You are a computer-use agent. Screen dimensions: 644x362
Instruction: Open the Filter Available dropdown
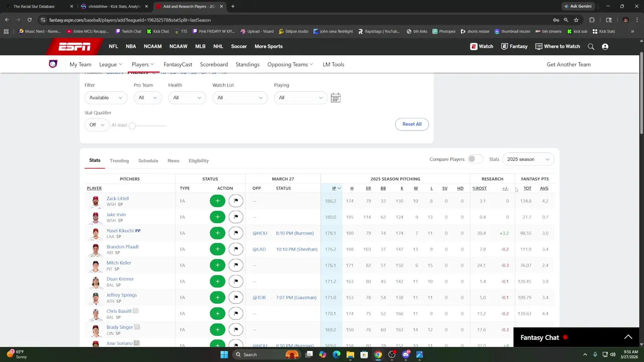106,98
